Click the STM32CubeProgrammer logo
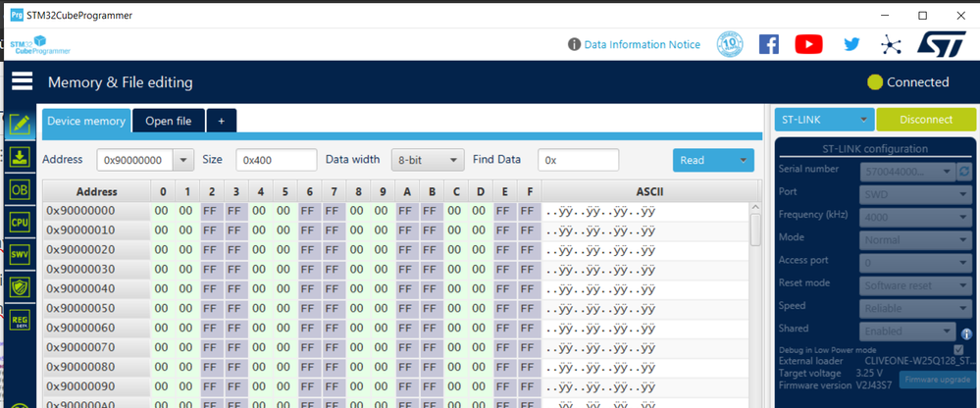 [x=40, y=45]
